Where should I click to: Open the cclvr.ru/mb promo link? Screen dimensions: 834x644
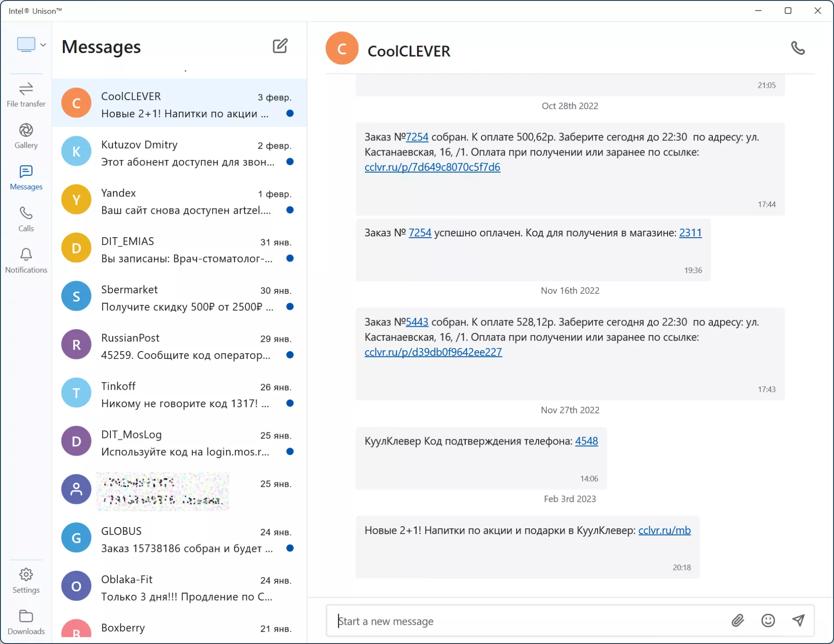click(x=664, y=531)
